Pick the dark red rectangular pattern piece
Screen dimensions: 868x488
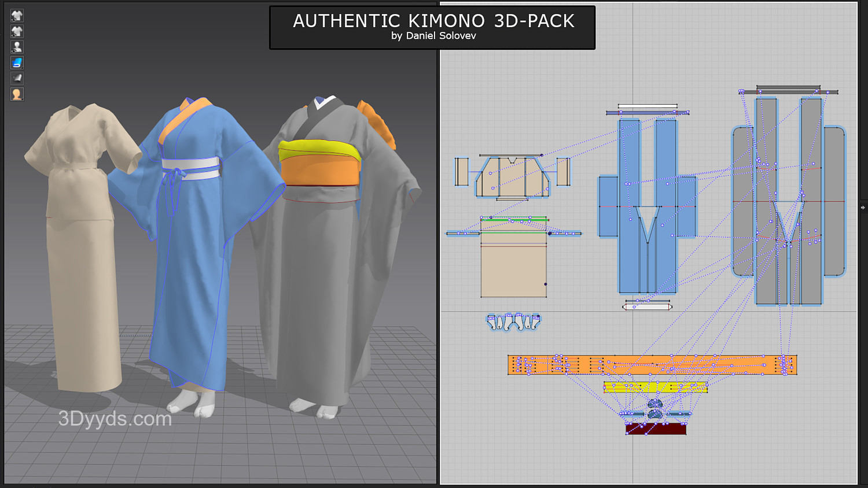(656, 429)
